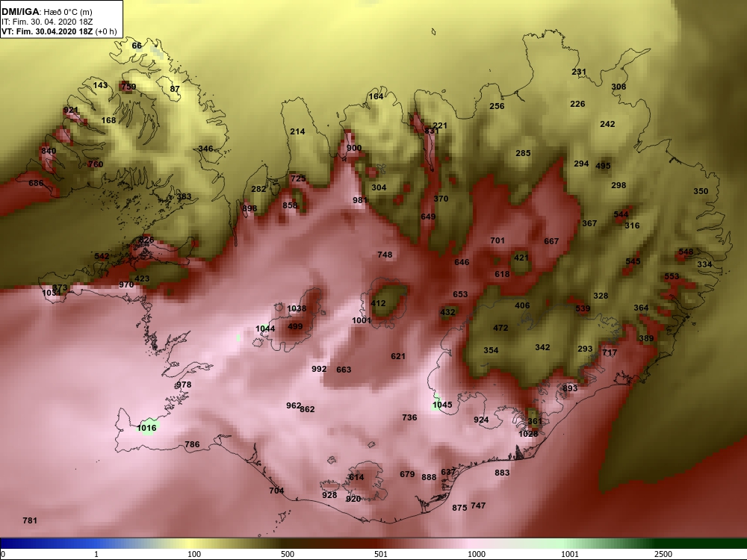Viewport: 747px width, 560px height.
Task: Select the 1045 value
Action: (x=441, y=405)
